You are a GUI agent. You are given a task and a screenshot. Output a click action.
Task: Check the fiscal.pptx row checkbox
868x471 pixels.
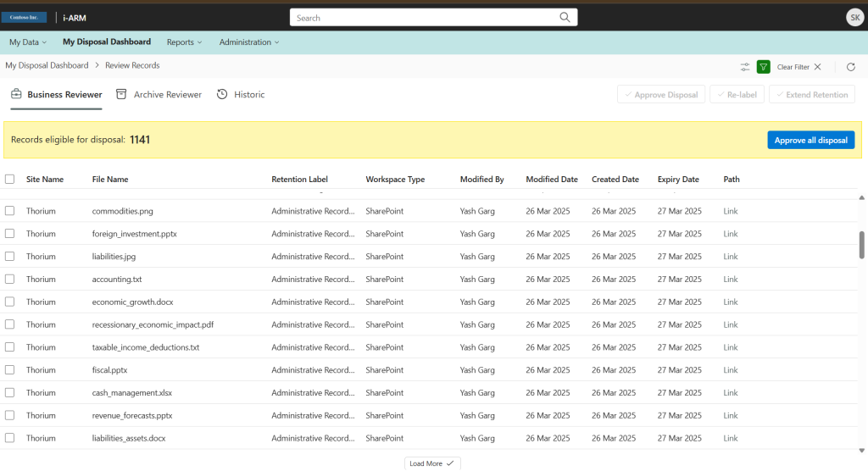(9, 369)
